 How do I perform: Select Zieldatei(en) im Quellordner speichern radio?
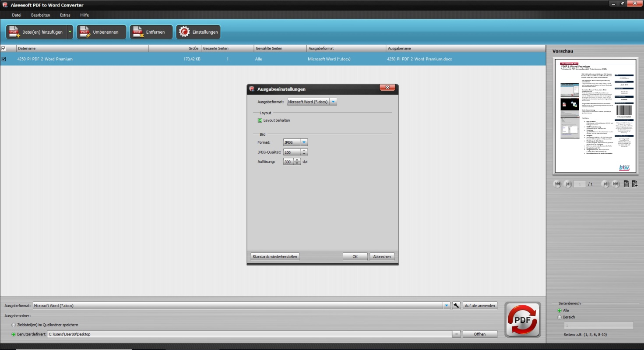pyautogui.click(x=14, y=325)
